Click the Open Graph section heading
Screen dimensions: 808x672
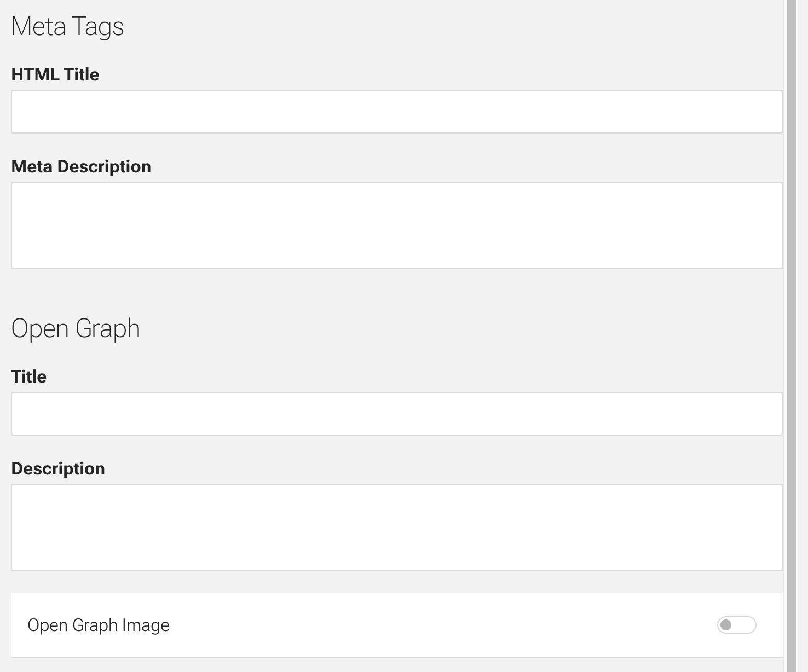pos(76,329)
